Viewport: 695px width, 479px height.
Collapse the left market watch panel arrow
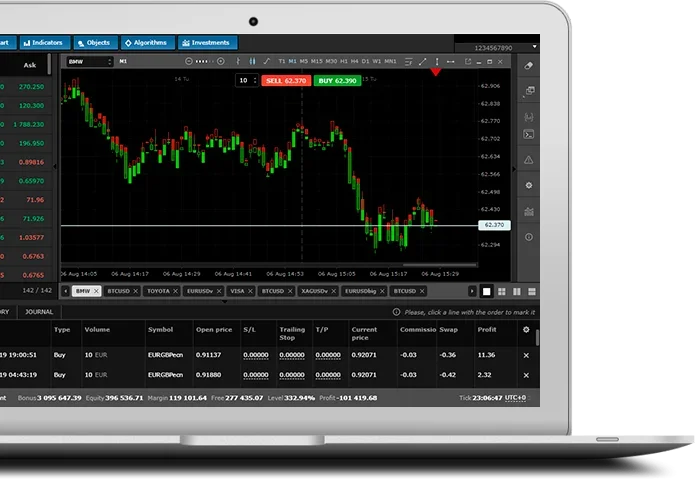(x=55, y=167)
